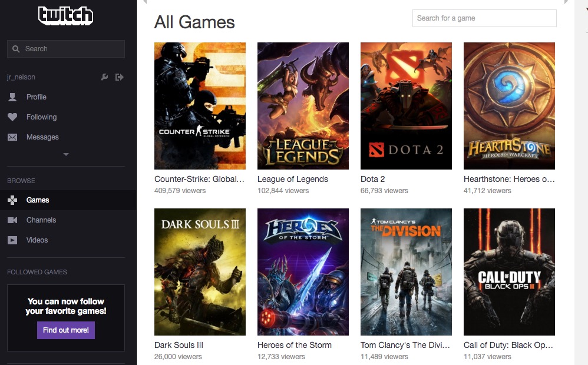
Task: Click the 66,793 viewers text
Action: (384, 191)
